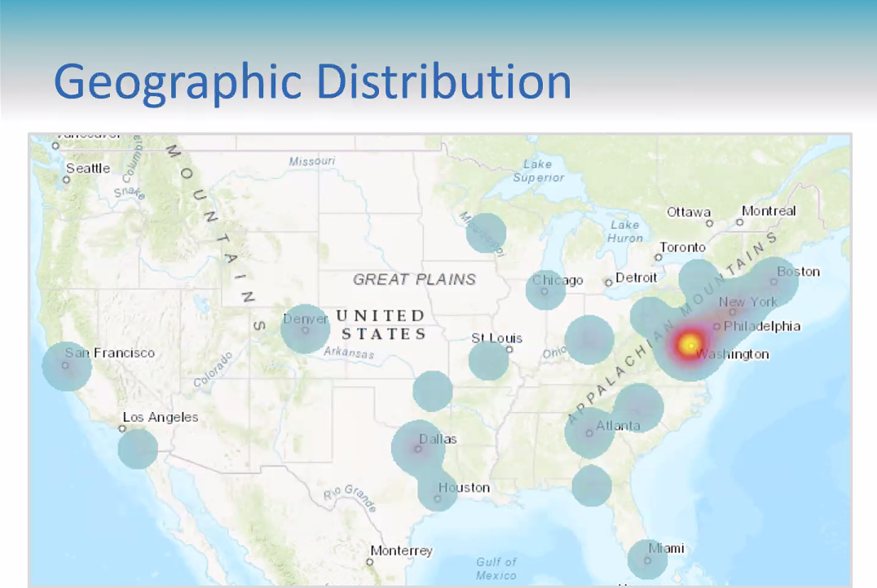Click the Seattle city label
Screen dimensions: 877x588
tap(88, 169)
